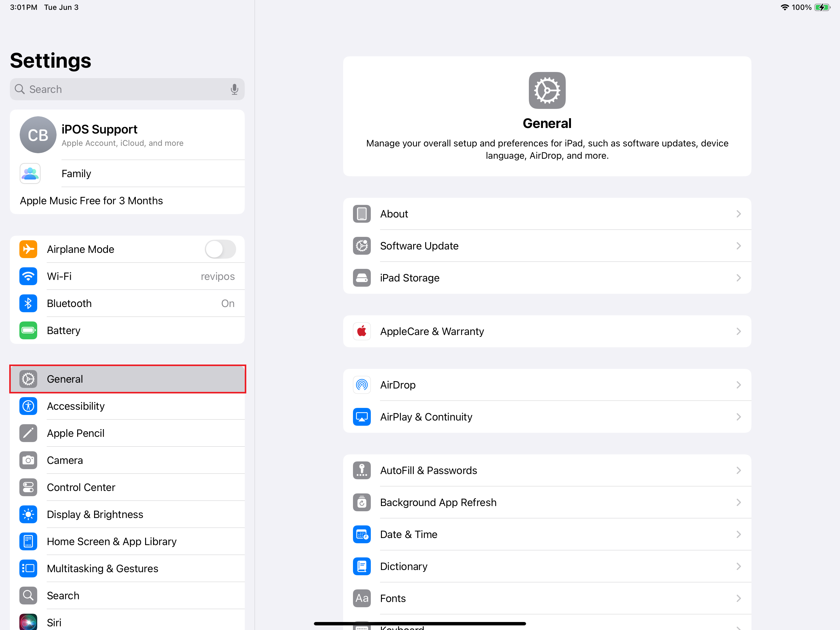Toggle the Airplane Mode switch
The width and height of the screenshot is (840, 630).
[220, 249]
